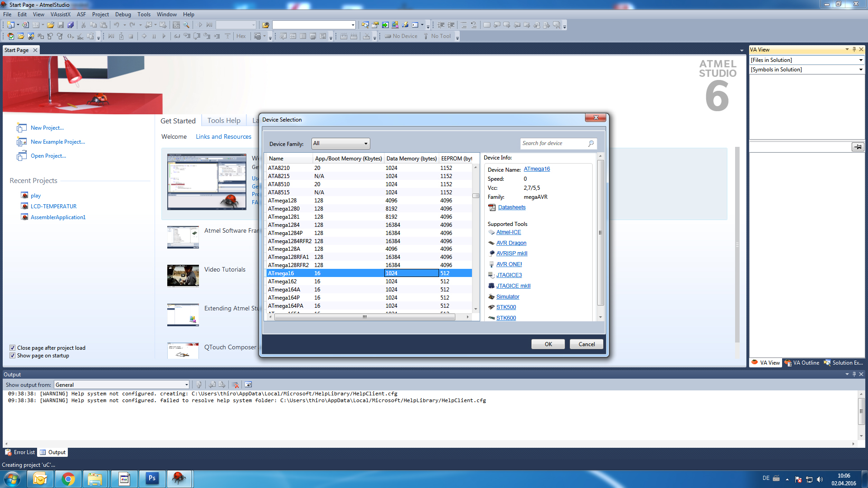Click the Find in Files magnifier icon

186,25
